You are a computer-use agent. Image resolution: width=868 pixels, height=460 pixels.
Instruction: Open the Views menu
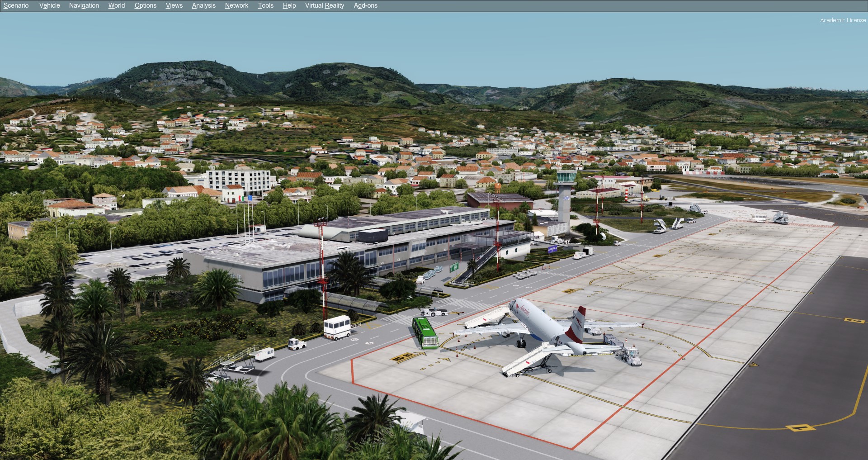tap(174, 5)
